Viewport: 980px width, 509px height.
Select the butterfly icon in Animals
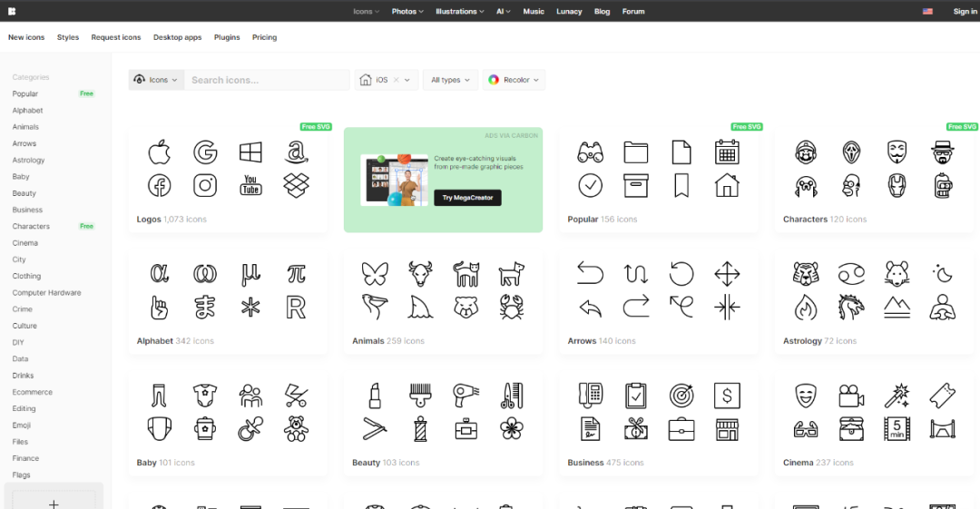pyautogui.click(x=375, y=274)
